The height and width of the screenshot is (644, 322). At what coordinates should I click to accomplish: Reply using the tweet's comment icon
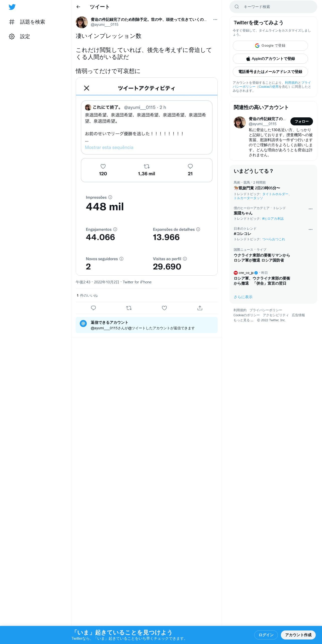tap(93, 308)
